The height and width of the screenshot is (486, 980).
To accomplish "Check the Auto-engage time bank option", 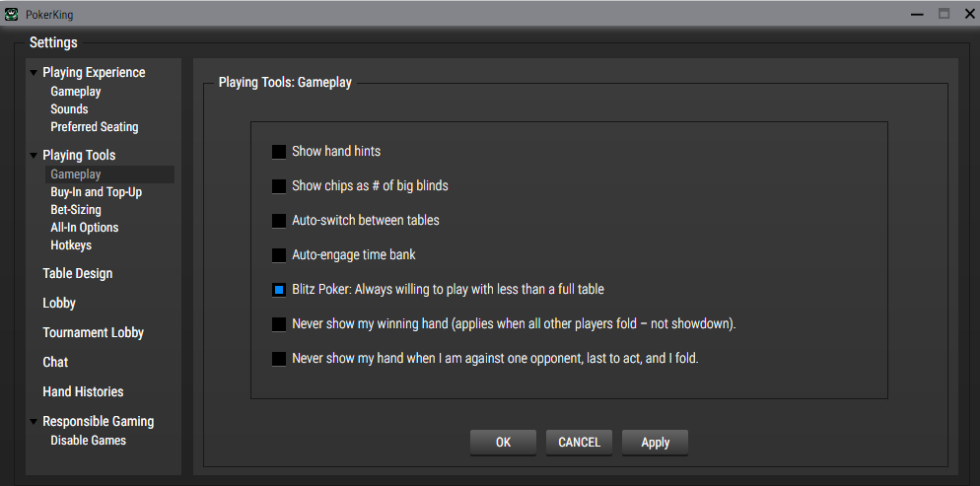I will coord(279,255).
